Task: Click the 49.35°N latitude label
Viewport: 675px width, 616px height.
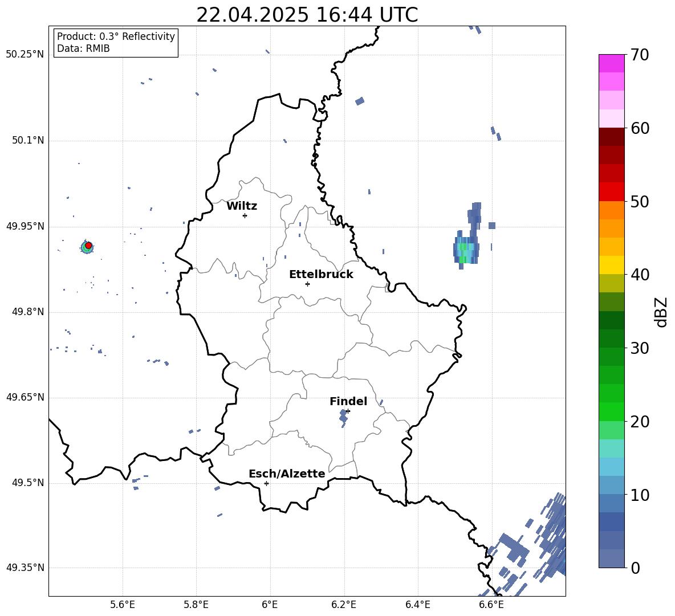Action: pos(25,568)
